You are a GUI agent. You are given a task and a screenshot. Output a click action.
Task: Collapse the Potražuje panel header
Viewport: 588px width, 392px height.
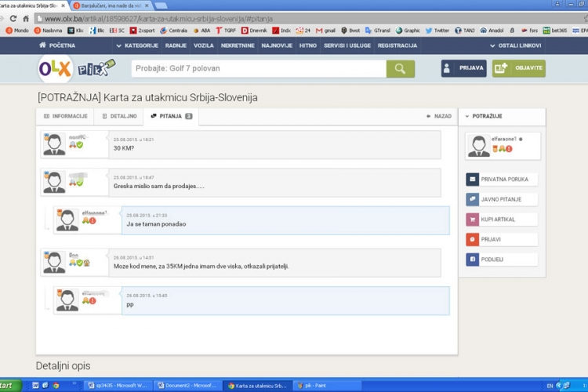(x=502, y=116)
